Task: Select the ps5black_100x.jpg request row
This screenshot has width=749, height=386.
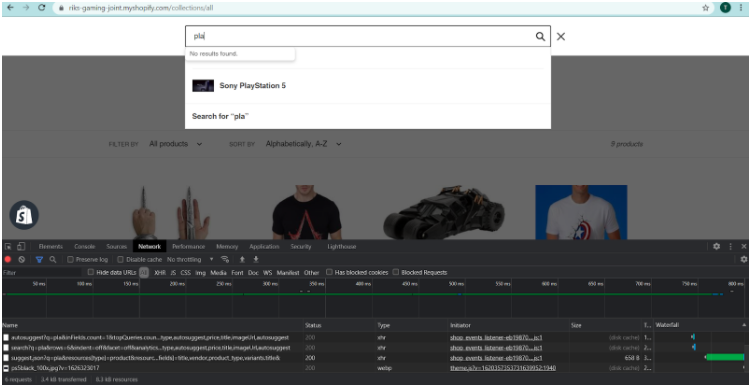Action: click(x=374, y=368)
